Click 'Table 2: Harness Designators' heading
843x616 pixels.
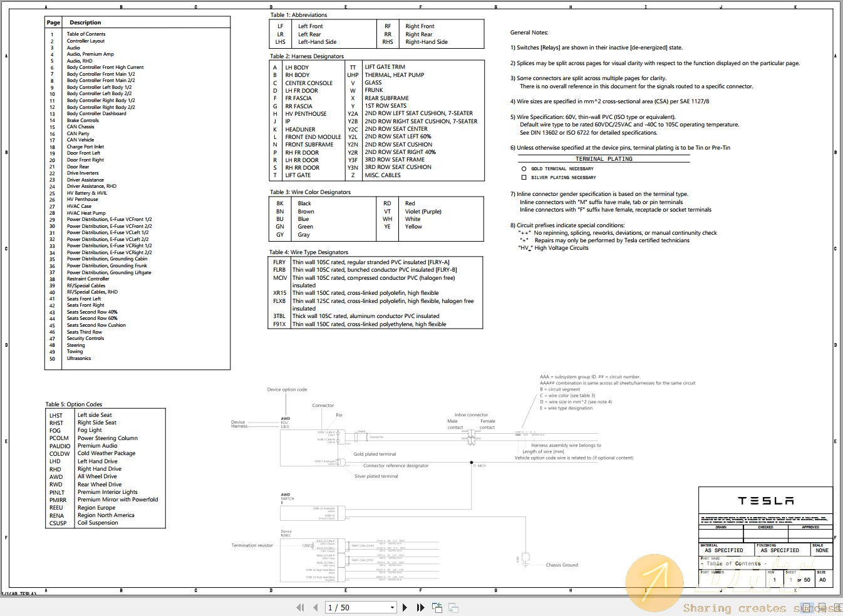click(x=307, y=56)
